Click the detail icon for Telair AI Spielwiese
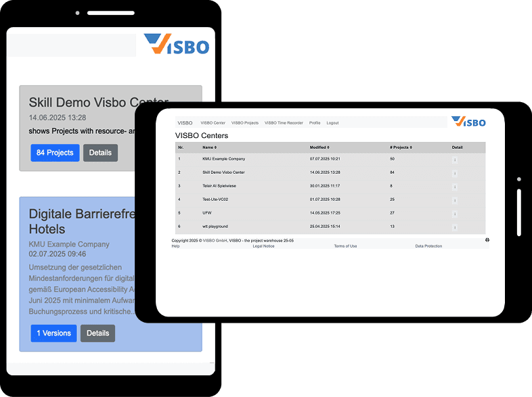532x397 pixels. point(455,186)
